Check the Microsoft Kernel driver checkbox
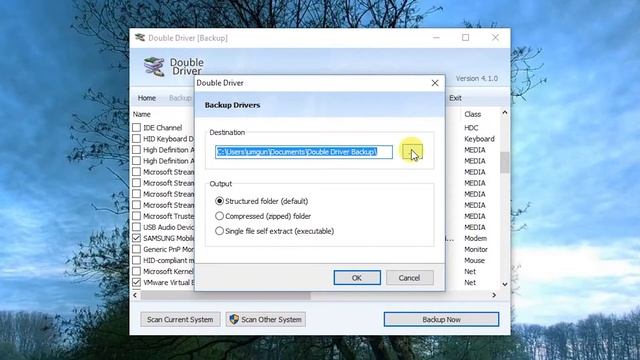This screenshot has width=640, height=360. [x=136, y=271]
